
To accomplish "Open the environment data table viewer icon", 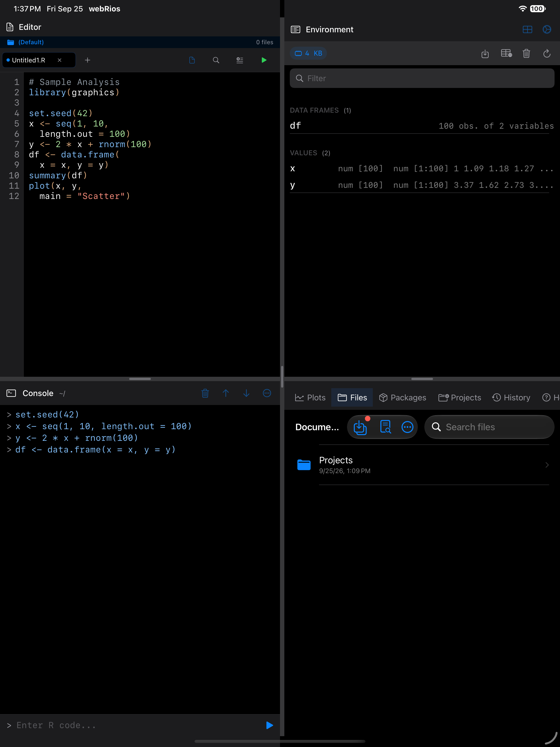I will pos(506,53).
